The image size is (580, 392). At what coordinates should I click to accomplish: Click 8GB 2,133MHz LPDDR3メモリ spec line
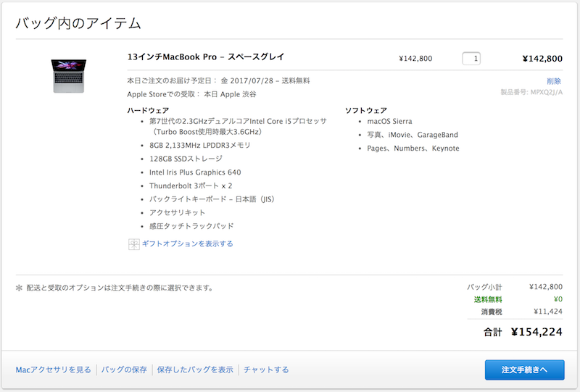coord(200,146)
